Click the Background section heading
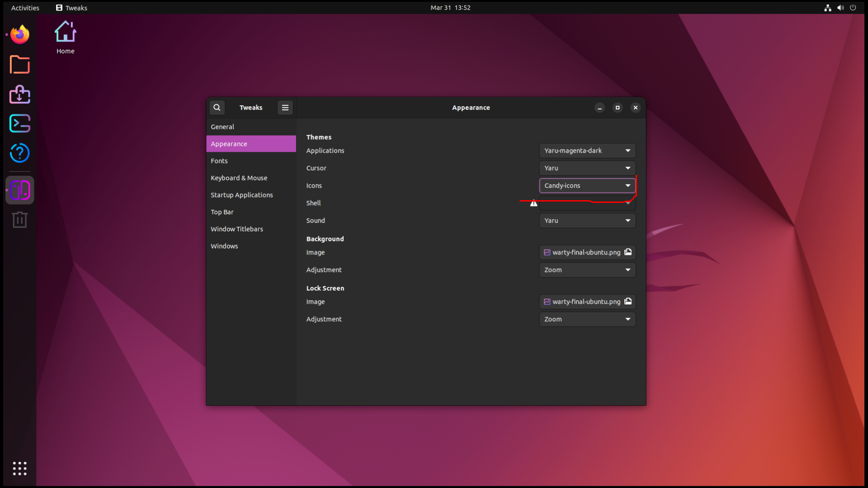This screenshot has height=488, width=868. point(325,239)
